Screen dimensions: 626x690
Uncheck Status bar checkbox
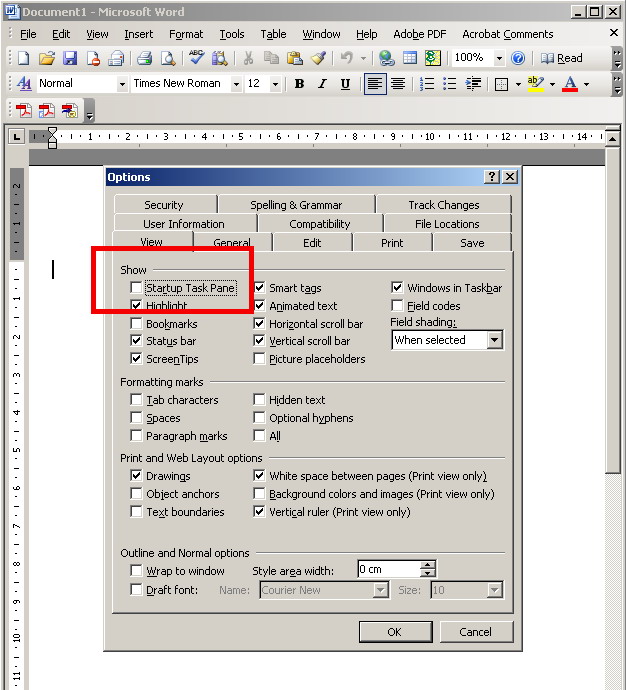click(136, 341)
